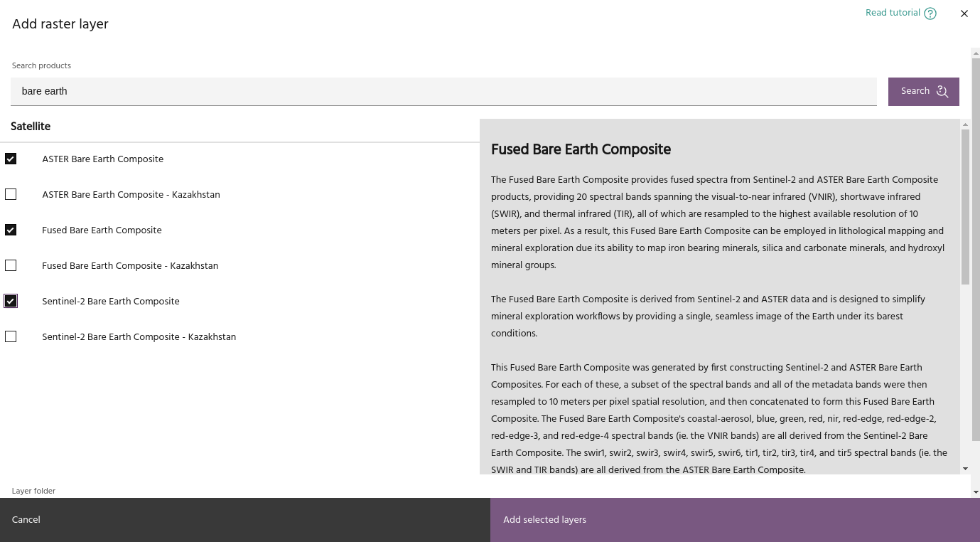980x542 pixels.
Task: Click the Search products input field
Action: coord(443,91)
